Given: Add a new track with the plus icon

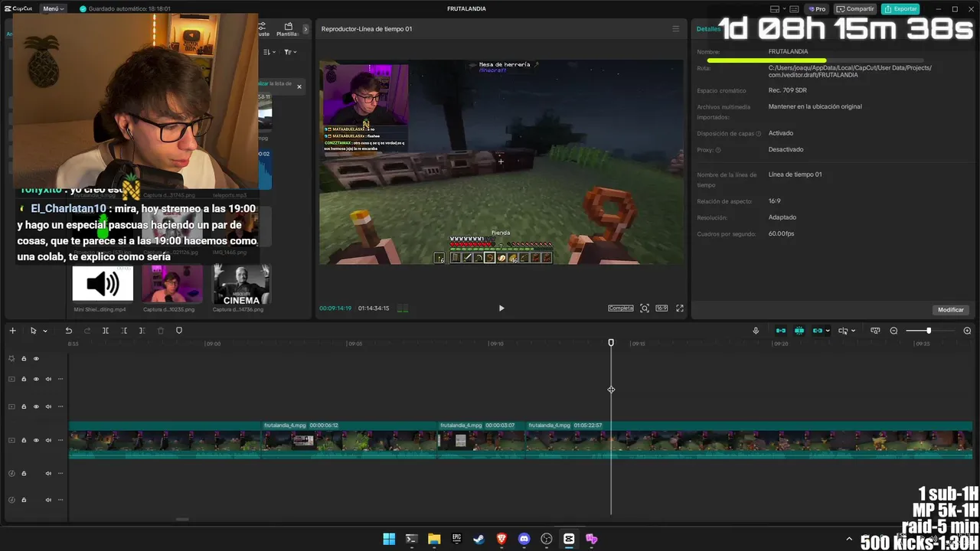Looking at the screenshot, I should pyautogui.click(x=12, y=331).
